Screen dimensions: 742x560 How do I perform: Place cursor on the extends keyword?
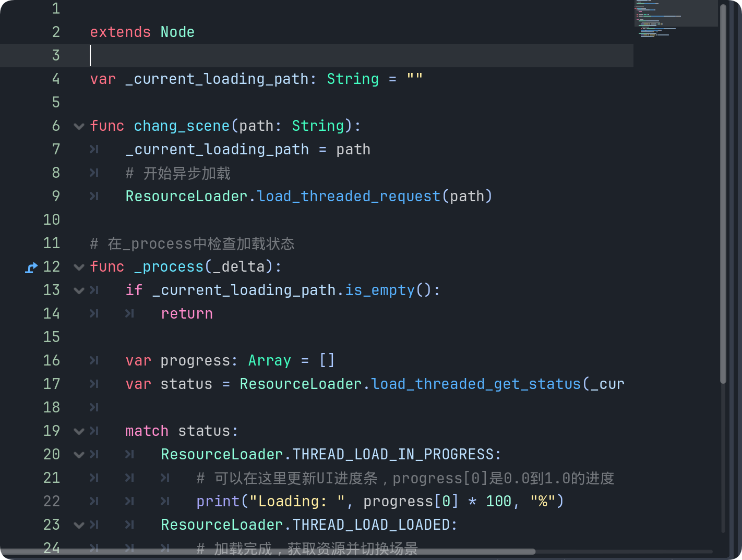pyautogui.click(x=120, y=32)
